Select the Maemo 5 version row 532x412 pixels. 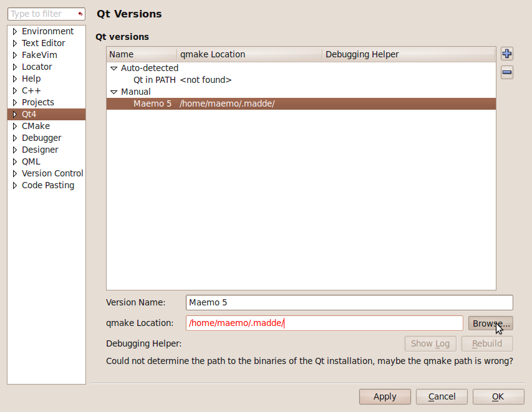[x=152, y=103]
